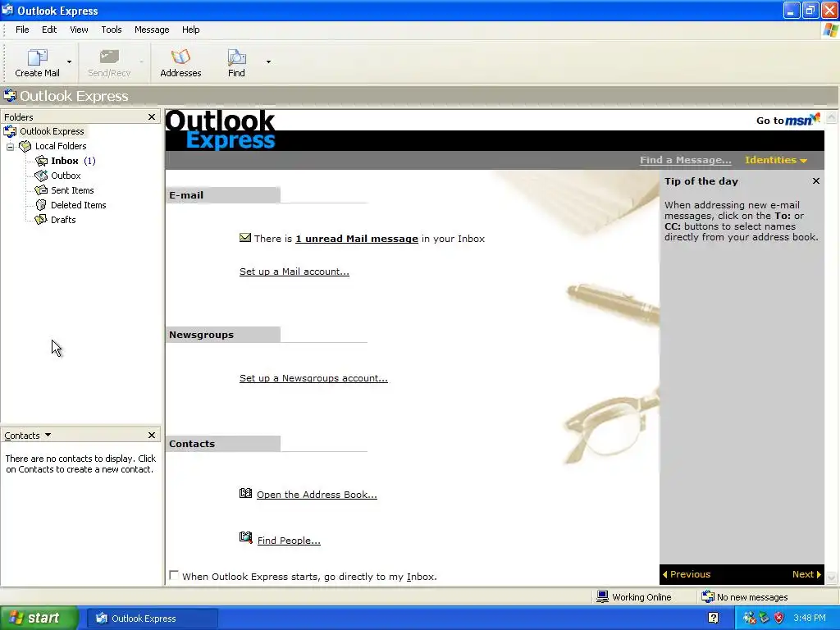The image size is (840, 630).
Task: Open the Message menu
Action: coord(152,30)
